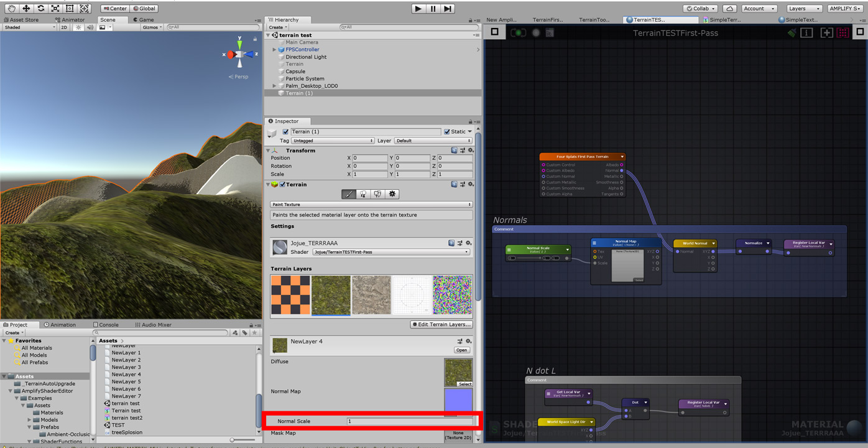Select the Scale tool
Screen dimensions: 868x448
click(x=55, y=9)
